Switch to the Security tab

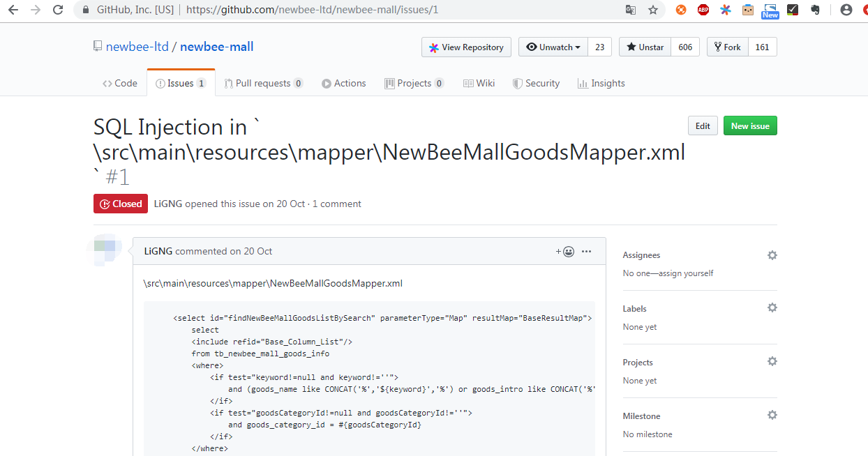click(x=536, y=83)
